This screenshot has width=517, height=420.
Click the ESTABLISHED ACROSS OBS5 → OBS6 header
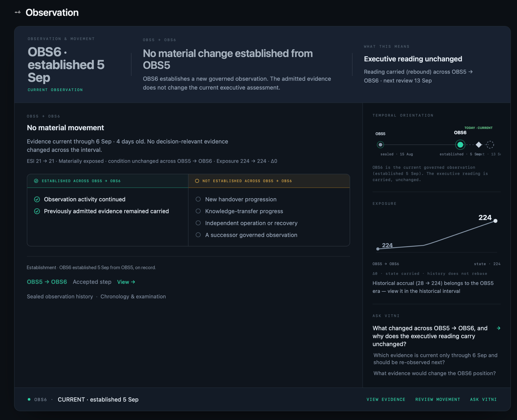108,181
